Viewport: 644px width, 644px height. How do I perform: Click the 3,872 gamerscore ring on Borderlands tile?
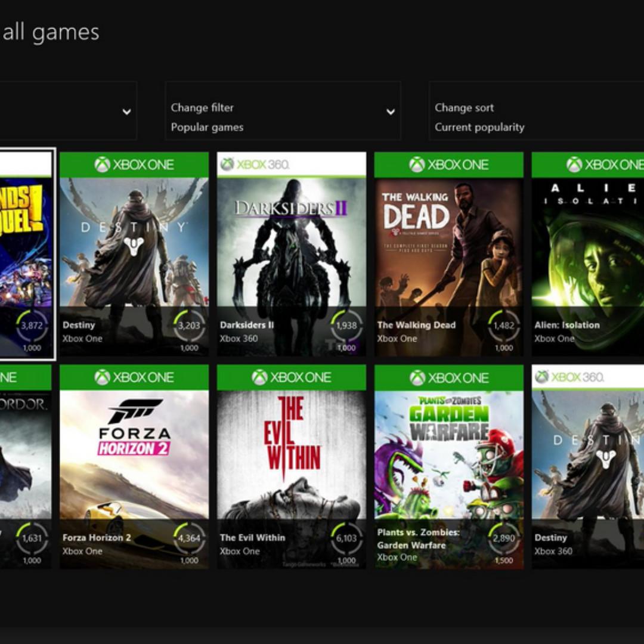pyautogui.click(x=32, y=326)
